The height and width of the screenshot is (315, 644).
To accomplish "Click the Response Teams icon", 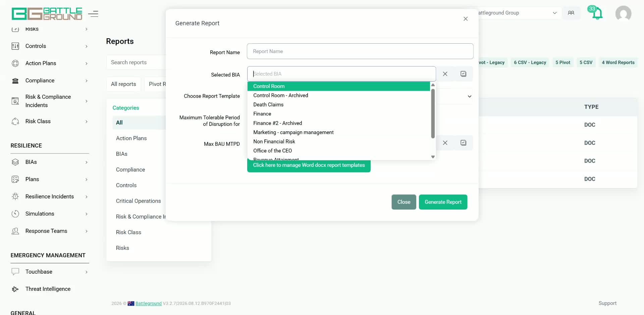I will (15, 231).
